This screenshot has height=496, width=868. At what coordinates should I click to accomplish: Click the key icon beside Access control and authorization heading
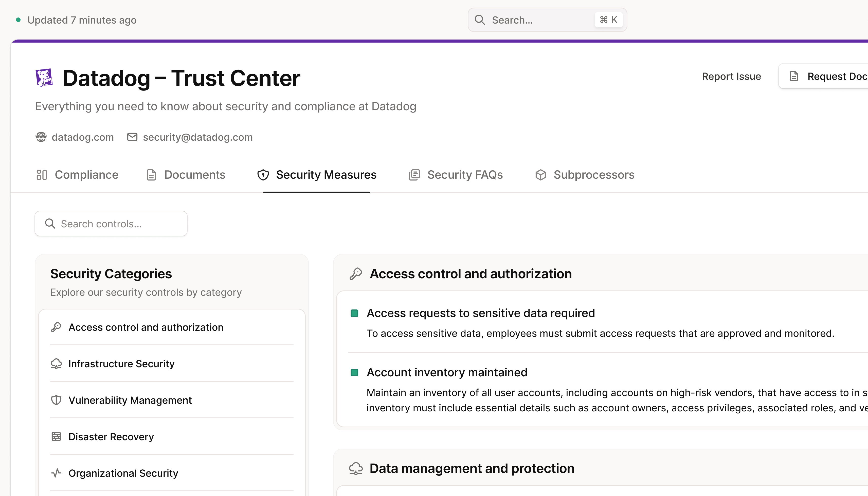pyautogui.click(x=356, y=273)
